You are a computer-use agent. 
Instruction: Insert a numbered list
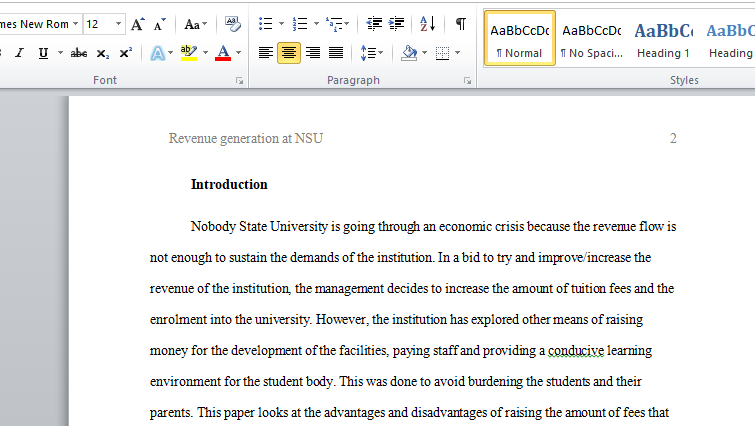(299, 24)
